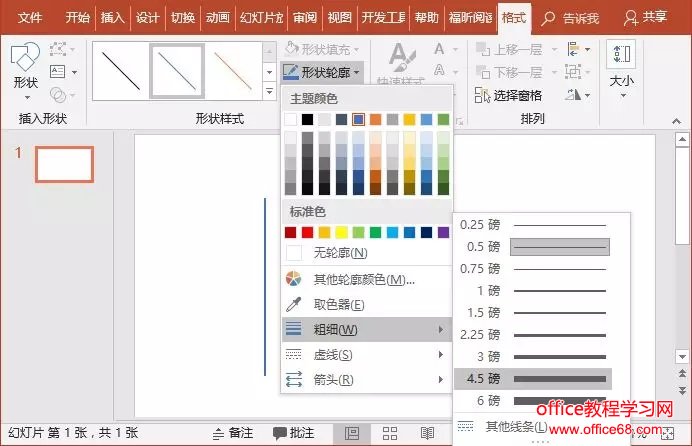The height and width of the screenshot is (446, 692).
Task: Toggle Normal view button in status bar
Action: point(352,433)
